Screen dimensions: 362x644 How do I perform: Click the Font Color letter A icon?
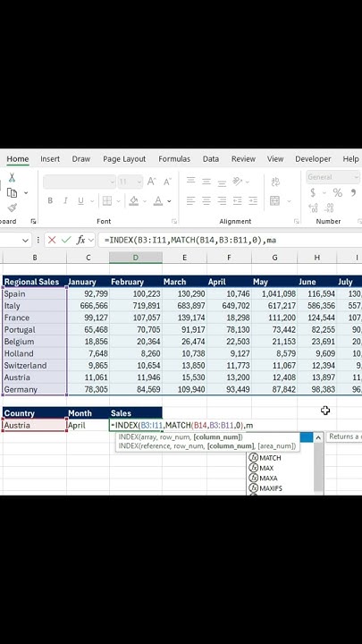[x=158, y=201]
